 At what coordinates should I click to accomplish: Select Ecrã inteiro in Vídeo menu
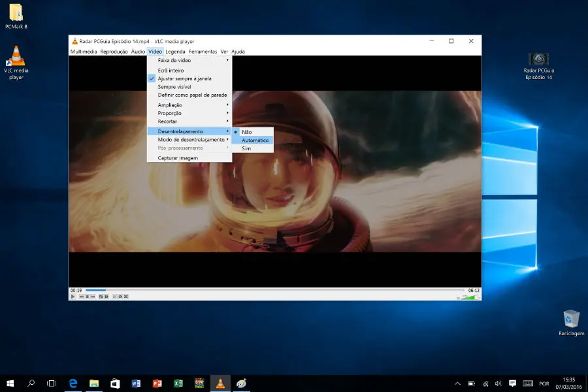(189, 71)
